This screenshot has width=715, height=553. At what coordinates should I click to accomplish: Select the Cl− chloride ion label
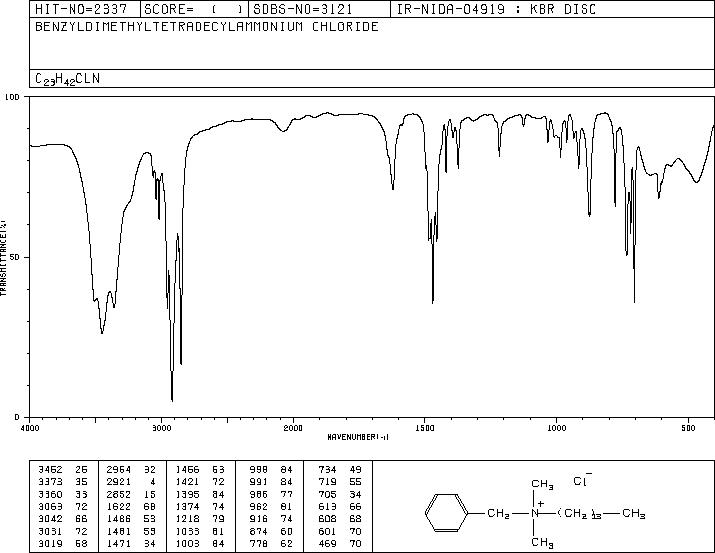tap(582, 480)
